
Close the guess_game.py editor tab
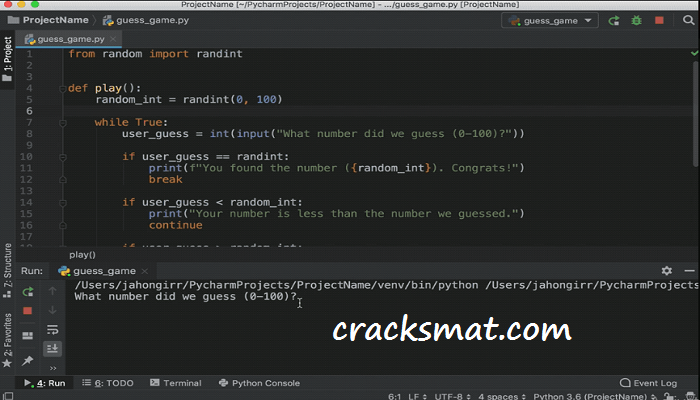pos(113,39)
